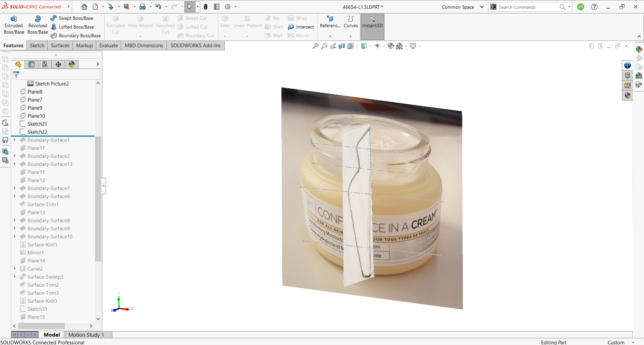The height and width of the screenshot is (345, 644).
Task: Activate the Swept Boss/Base tool
Action: [x=71, y=18]
